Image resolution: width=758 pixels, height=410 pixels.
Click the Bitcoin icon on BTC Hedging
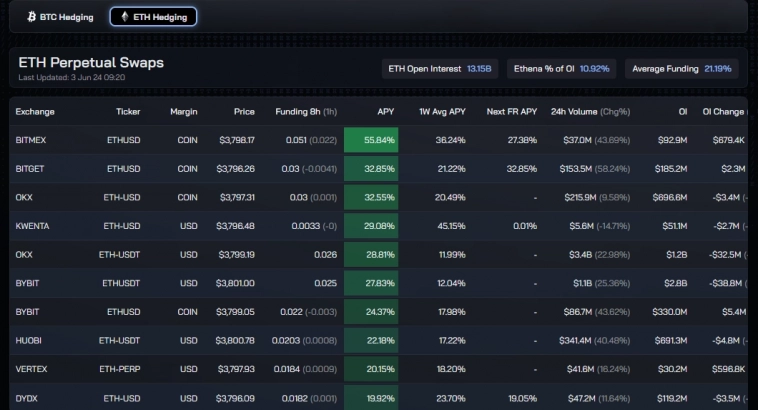click(x=32, y=17)
